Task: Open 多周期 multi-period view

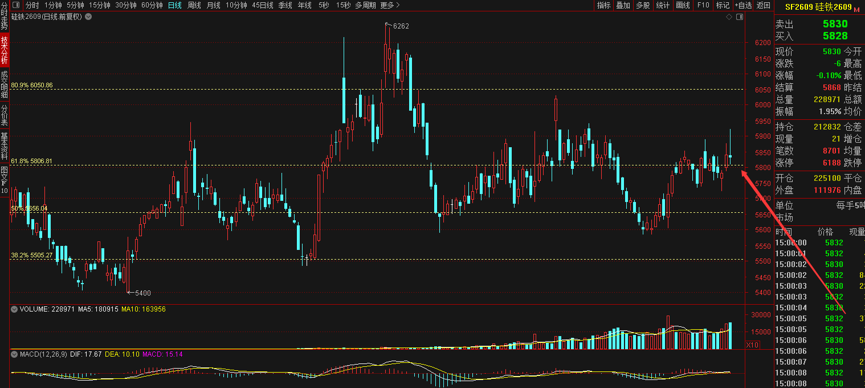Action: (366, 6)
